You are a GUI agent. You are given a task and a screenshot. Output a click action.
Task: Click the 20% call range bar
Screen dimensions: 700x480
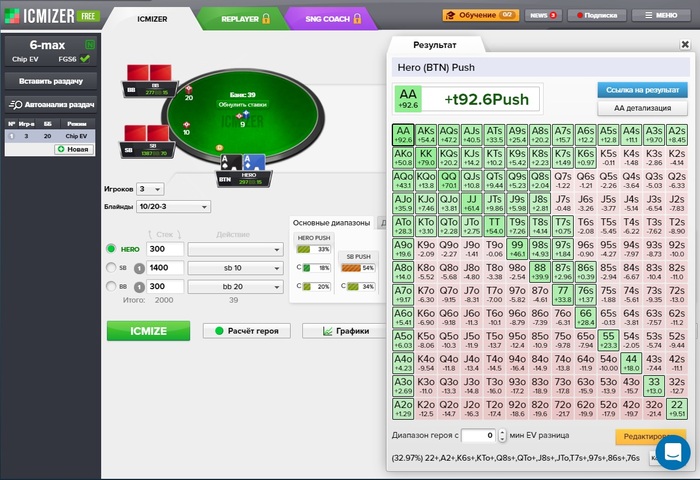pos(317,287)
